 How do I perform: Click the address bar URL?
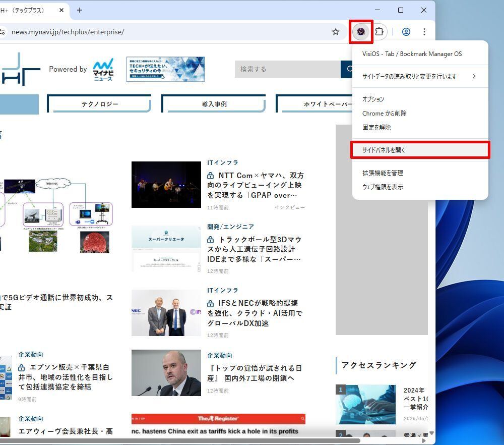(x=68, y=32)
